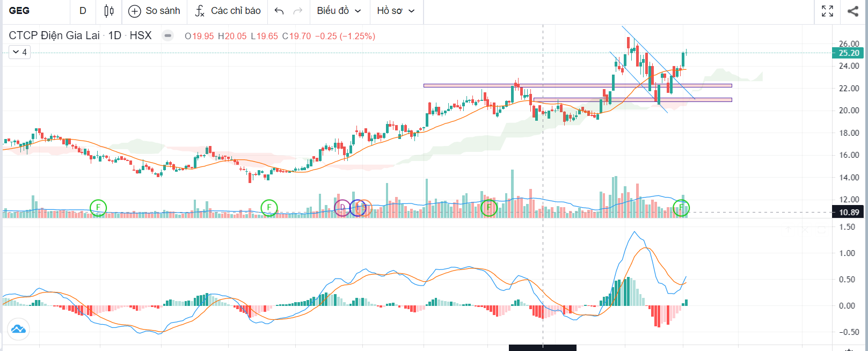
Task: Open Các chỉ báo indicators dialog
Action: click(228, 11)
